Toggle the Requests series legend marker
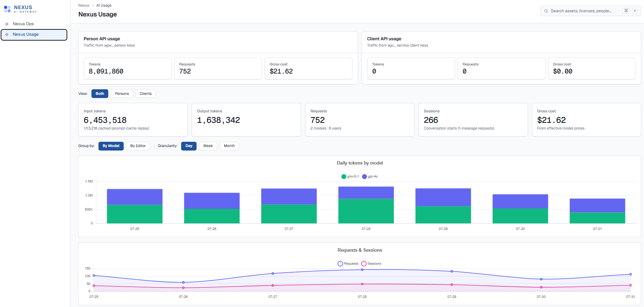Image resolution: width=644 pixels, height=307 pixels. point(340,264)
